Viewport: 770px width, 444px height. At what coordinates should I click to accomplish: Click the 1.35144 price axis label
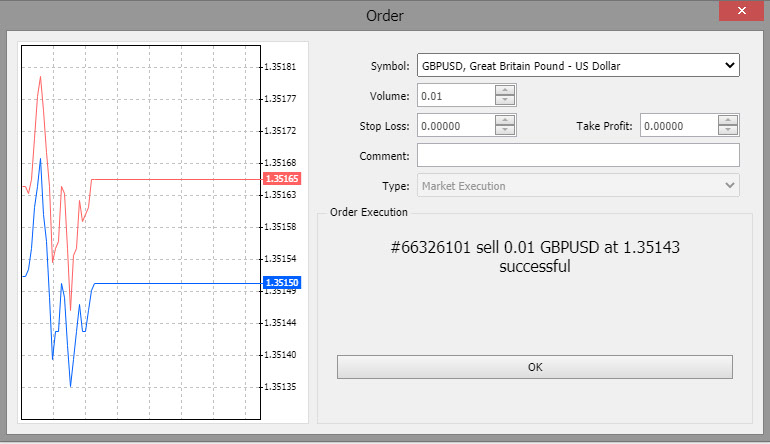tap(280, 323)
